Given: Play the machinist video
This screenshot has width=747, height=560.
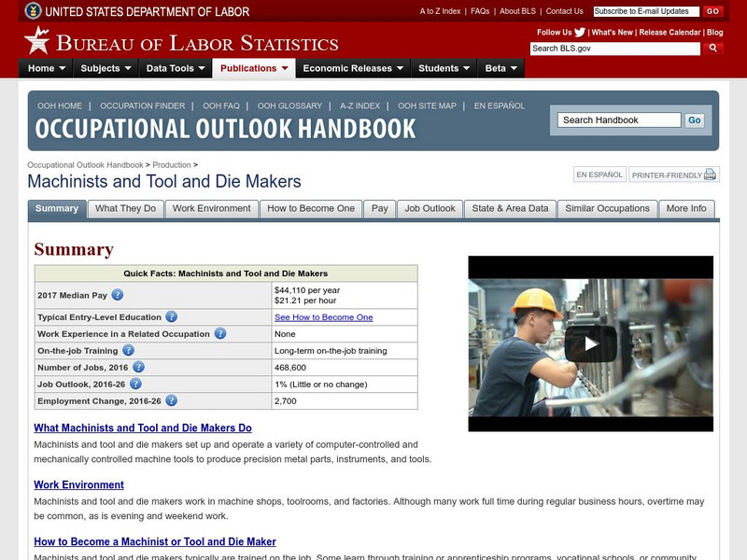Looking at the screenshot, I should (591, 343).
